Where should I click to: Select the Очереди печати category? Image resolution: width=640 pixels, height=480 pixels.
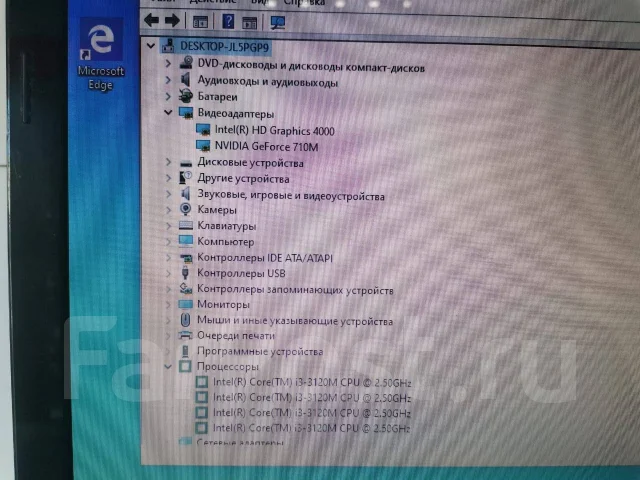point(236,336)
